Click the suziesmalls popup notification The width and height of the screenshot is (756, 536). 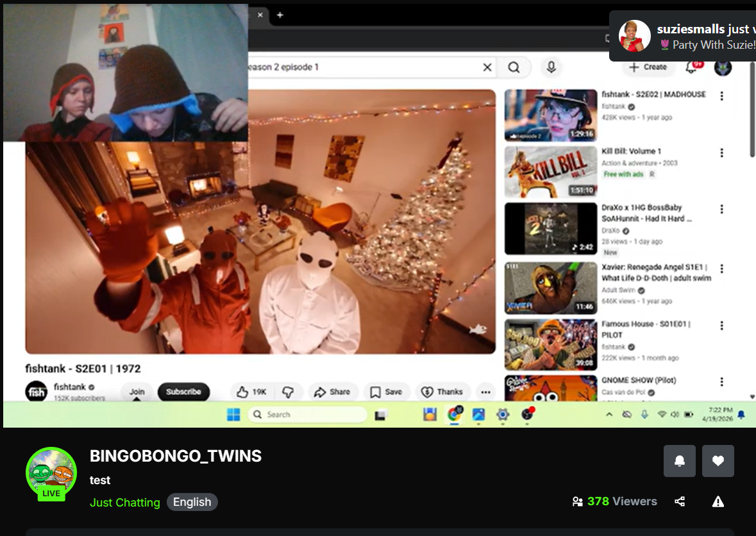pyautogui.click(x=684, y=36)
